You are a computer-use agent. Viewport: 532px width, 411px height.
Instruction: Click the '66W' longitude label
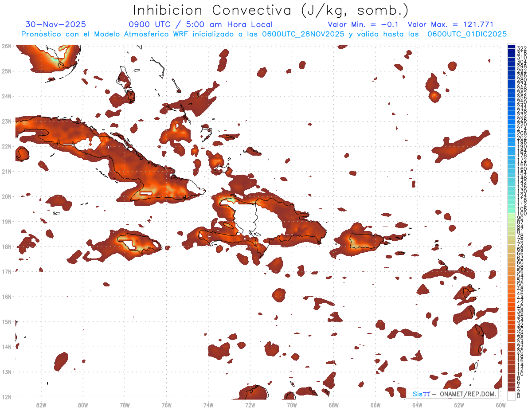click(x=375, y=404)
